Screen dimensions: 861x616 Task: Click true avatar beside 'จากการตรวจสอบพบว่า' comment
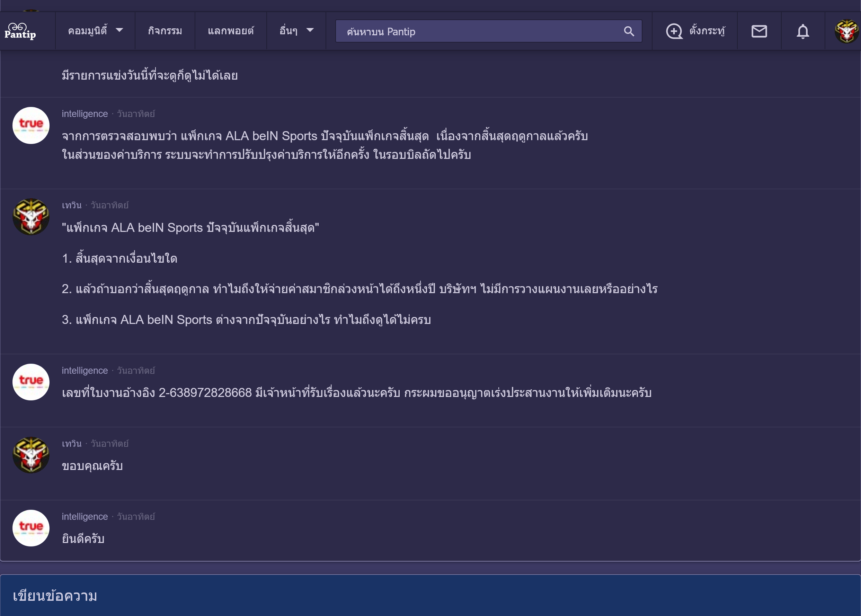coord(31,126)
